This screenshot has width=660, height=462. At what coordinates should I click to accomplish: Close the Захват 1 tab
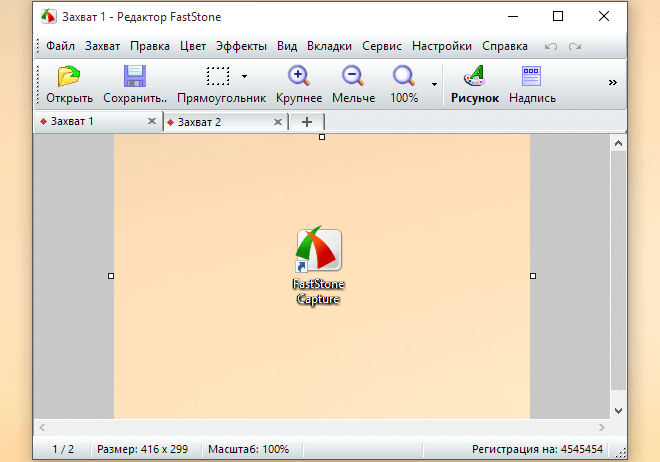(152, 121)
